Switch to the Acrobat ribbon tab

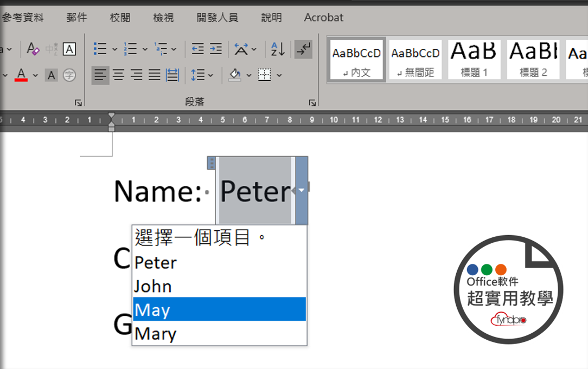pyautogui.click(x=324, y=17)
